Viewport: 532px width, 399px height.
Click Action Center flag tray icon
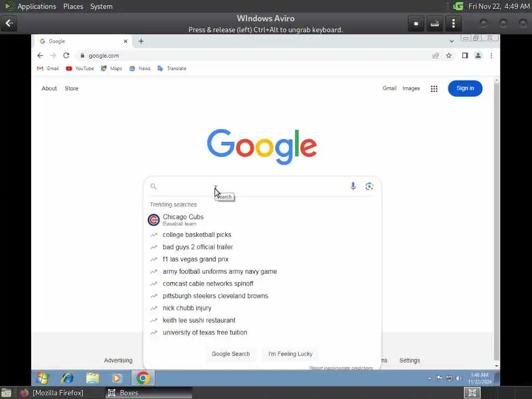coord(439,378)
